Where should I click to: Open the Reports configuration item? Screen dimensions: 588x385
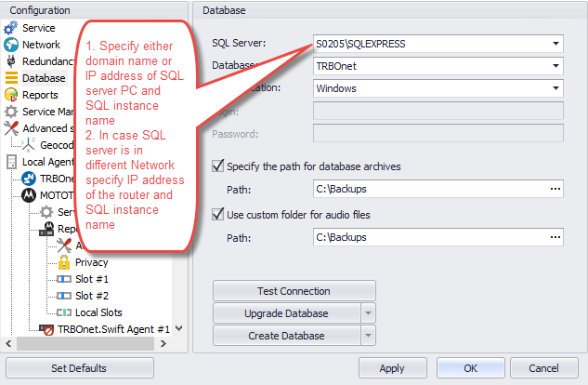coord(40,95)
